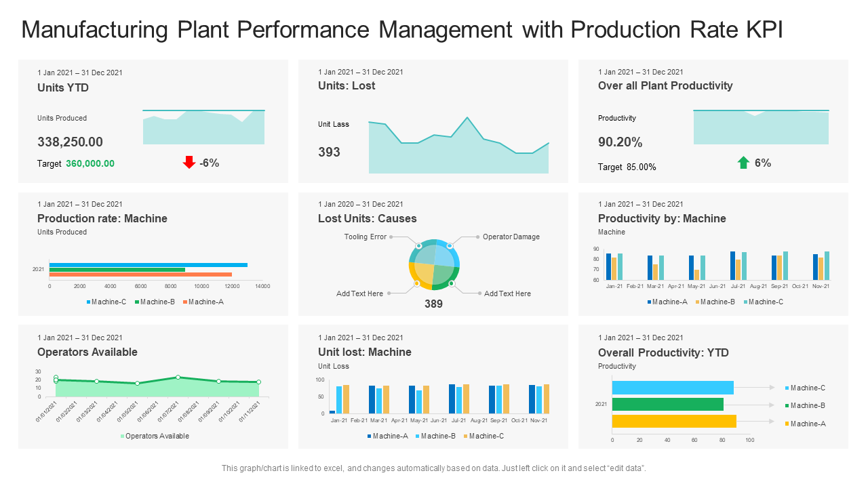The width and height of the screenshot is (868, 488).
Task: Click the Productivity sparkline area chart
Action: (761, 127)
